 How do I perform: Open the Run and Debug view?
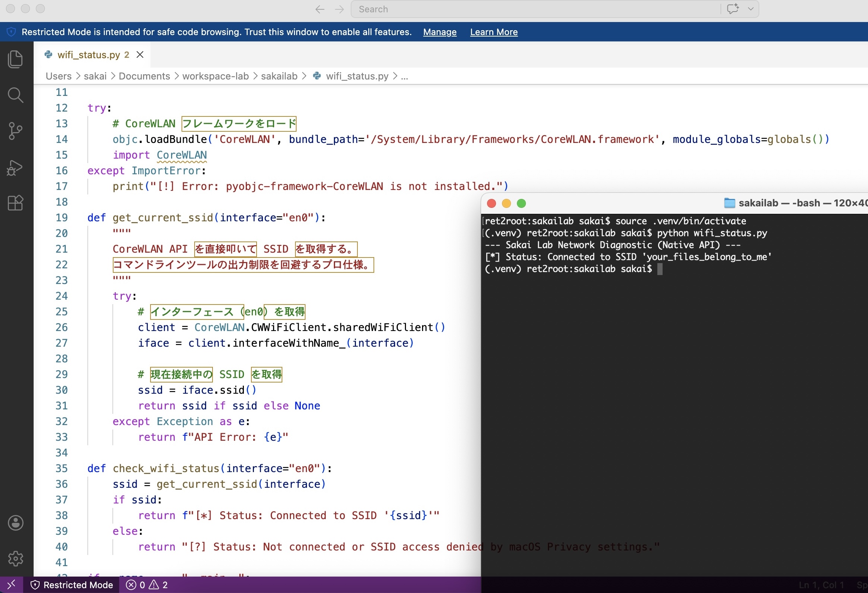[x=15, y=168]
